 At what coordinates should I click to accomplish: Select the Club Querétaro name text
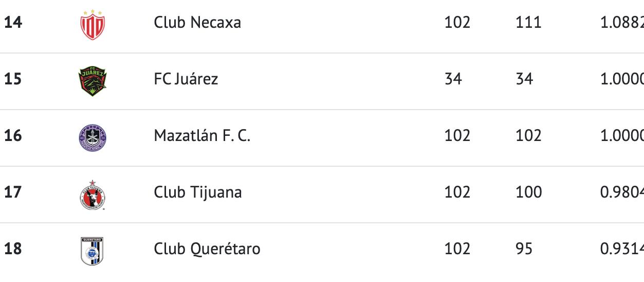click(x=207, y=249)
